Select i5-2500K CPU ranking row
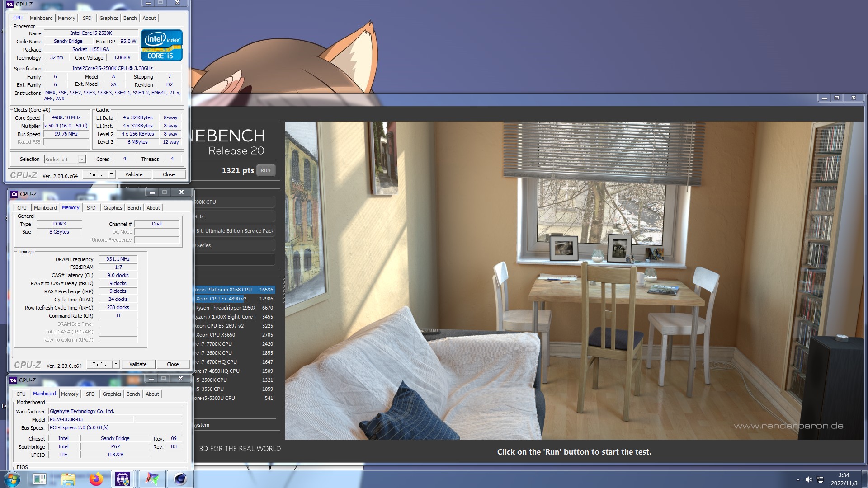868x488 pixels. click(235, 380)
